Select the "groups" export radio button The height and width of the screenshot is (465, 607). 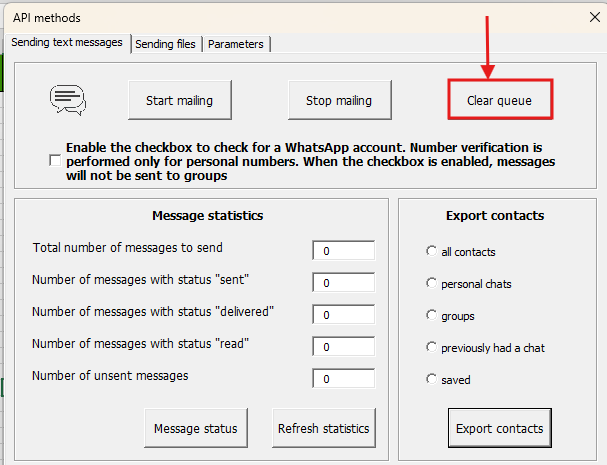431,315
